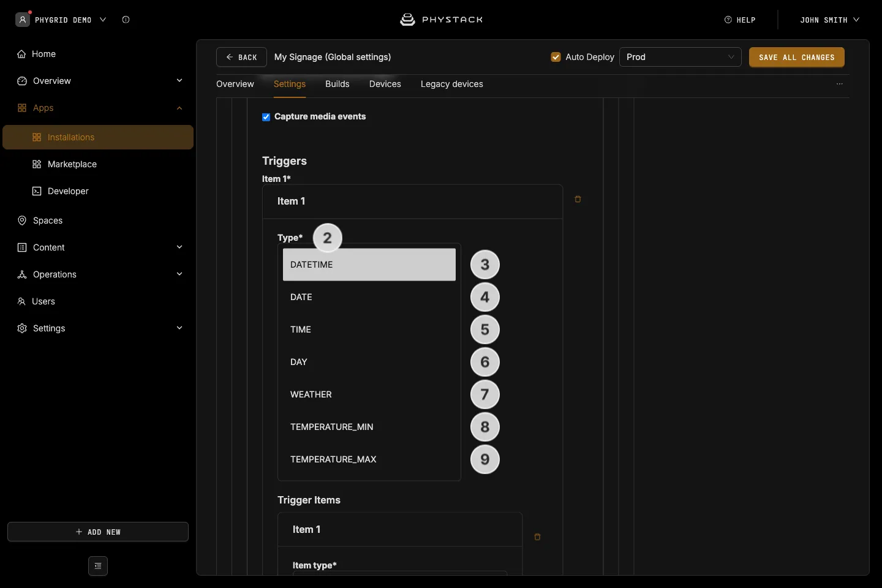The image size is (882, 588).
Task: Select WEATHER from the Type list
Action: [x=369, y=394]
